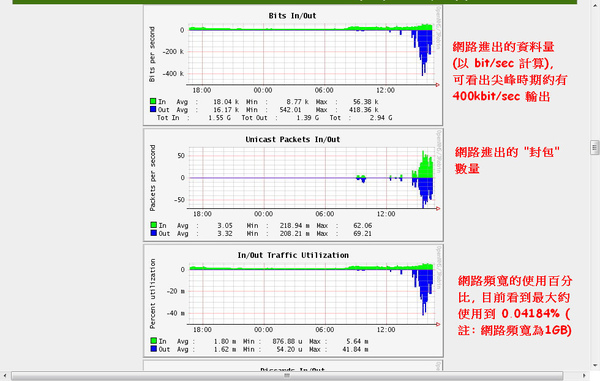Open the Unicast Packets In/Out graph

coord(293,185)
